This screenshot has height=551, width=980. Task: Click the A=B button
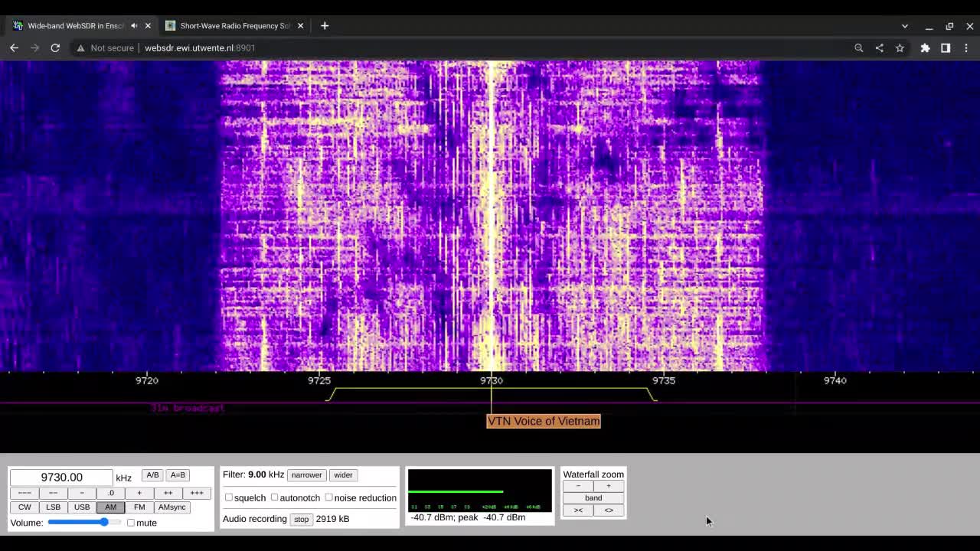[178, 475]
